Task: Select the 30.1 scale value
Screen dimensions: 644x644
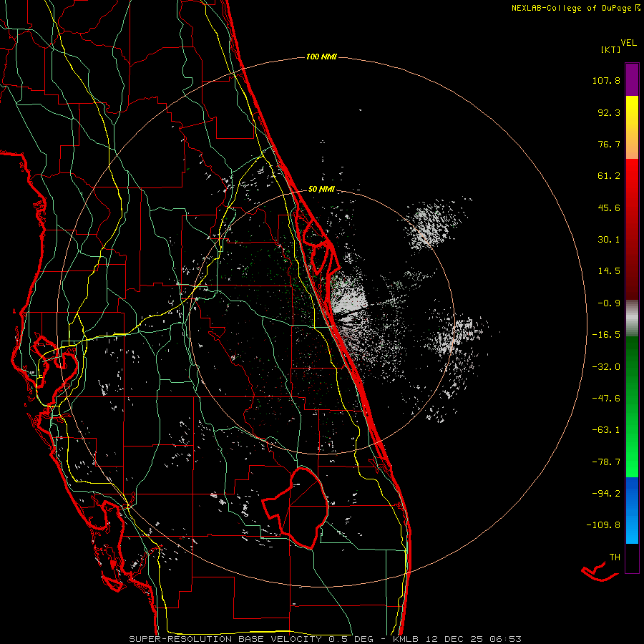Action: 609,240
